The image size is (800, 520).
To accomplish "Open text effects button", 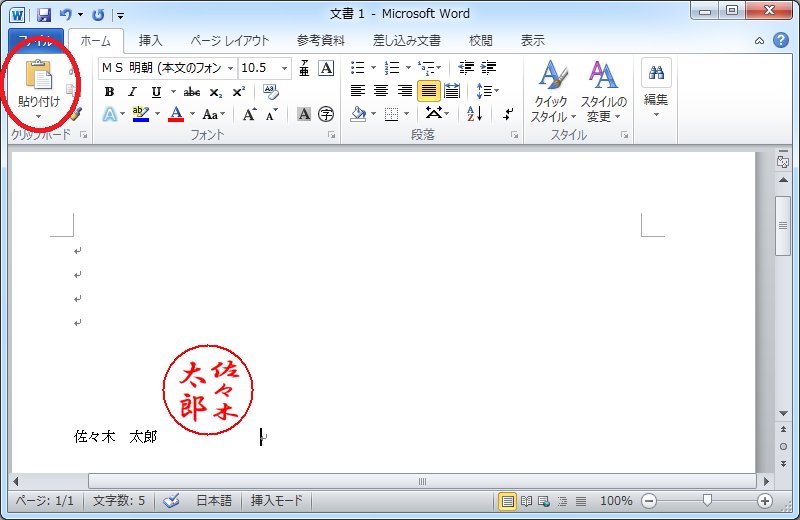I will point(109,114).
